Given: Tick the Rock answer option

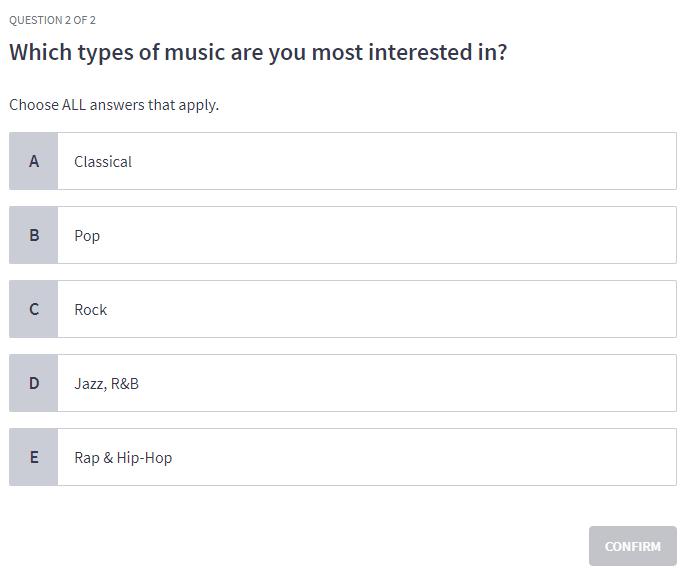Looking at the screenshot, I should (x=366, y=309).
